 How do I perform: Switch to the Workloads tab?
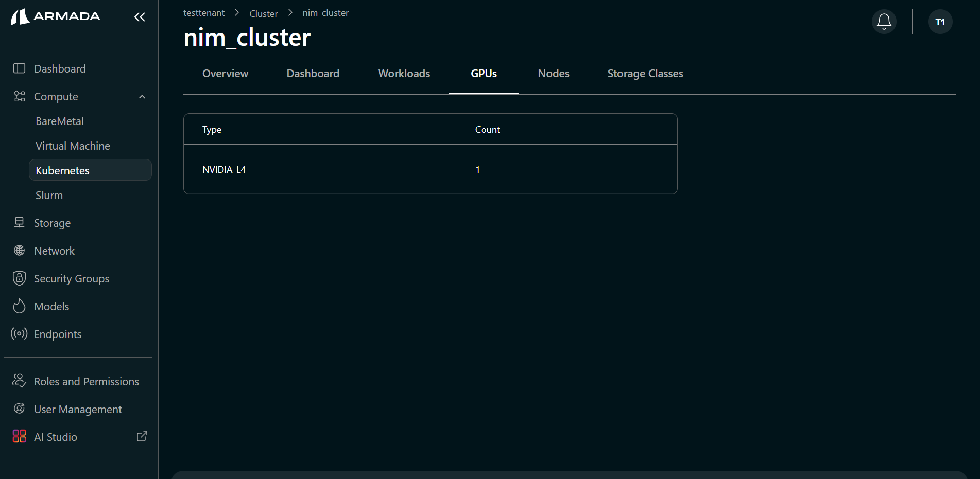pos(404,74)
